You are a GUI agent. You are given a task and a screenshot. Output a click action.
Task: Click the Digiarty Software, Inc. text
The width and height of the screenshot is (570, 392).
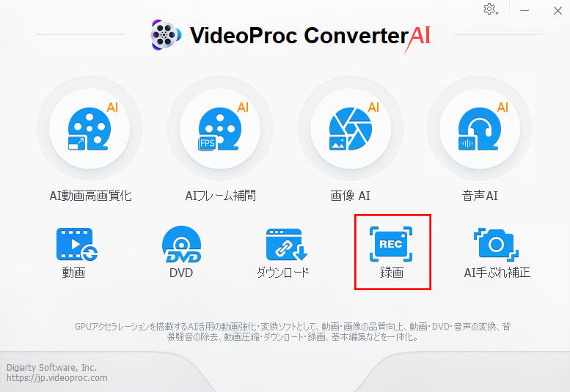click(51, 367)
